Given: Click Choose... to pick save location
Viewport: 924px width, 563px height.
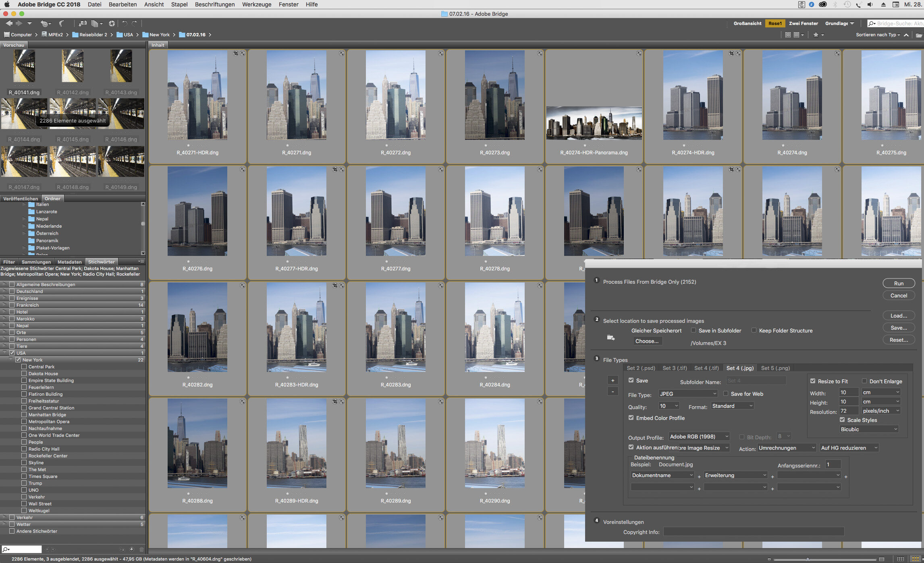Looking at the screenshot, I should click(647, 341).
